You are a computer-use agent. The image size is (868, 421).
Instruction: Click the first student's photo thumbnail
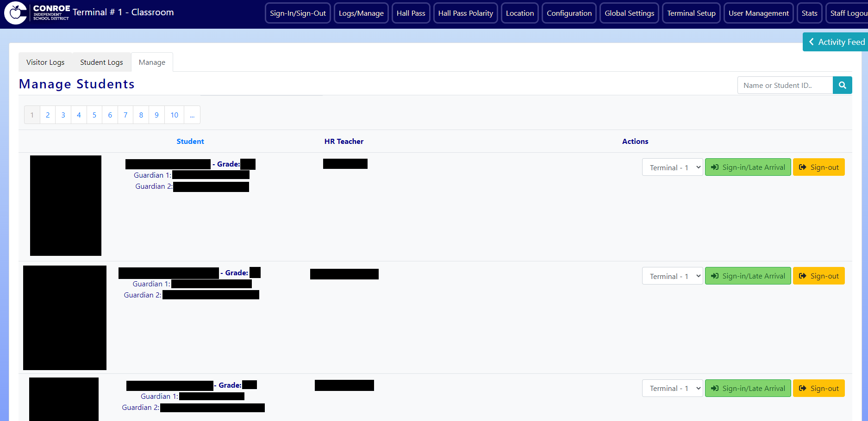66,205
